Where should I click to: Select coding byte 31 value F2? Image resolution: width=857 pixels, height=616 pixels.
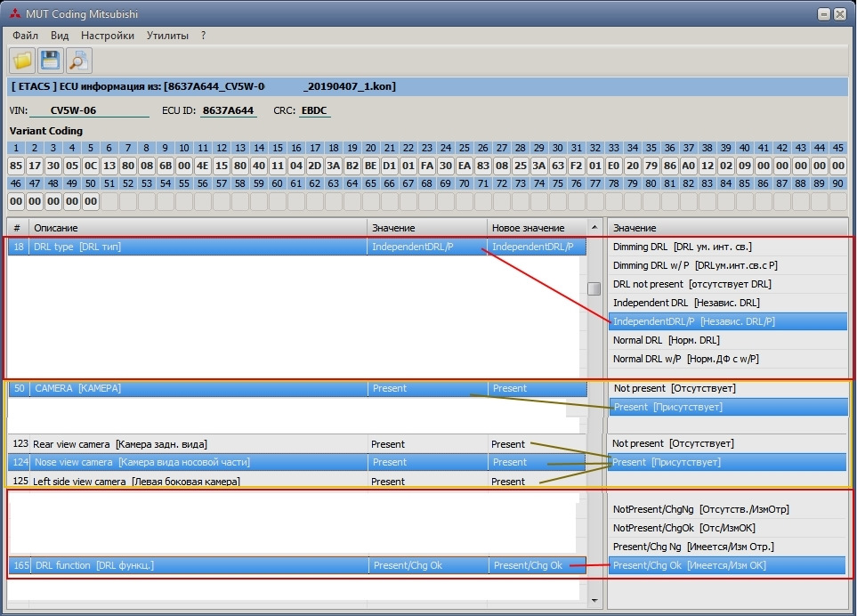click(x=576, y=166)
